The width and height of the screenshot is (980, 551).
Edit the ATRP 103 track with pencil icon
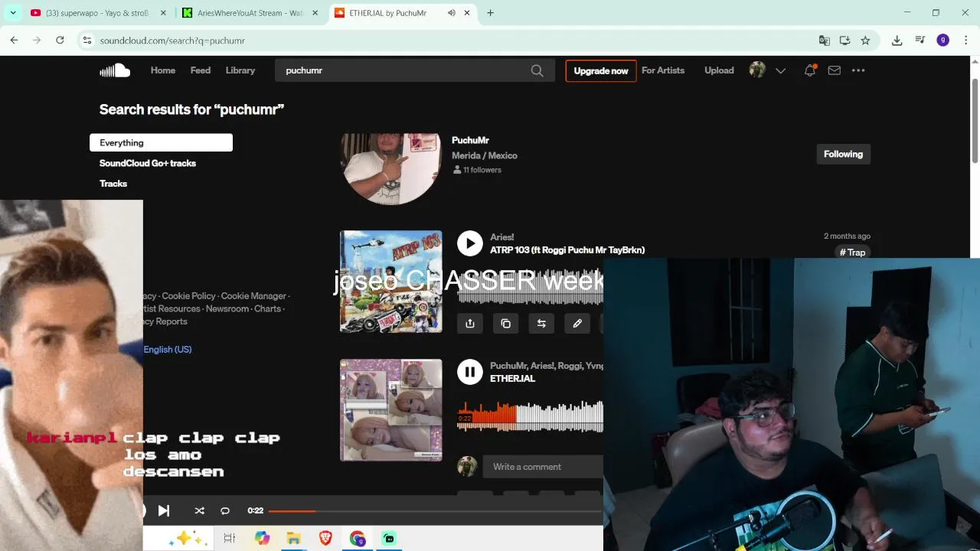click(577, 324)
